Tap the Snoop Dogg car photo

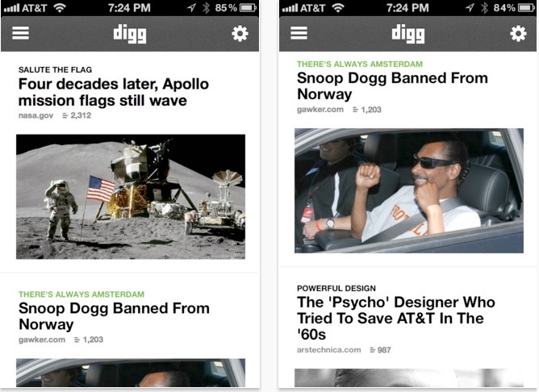(x=409, y=190)
